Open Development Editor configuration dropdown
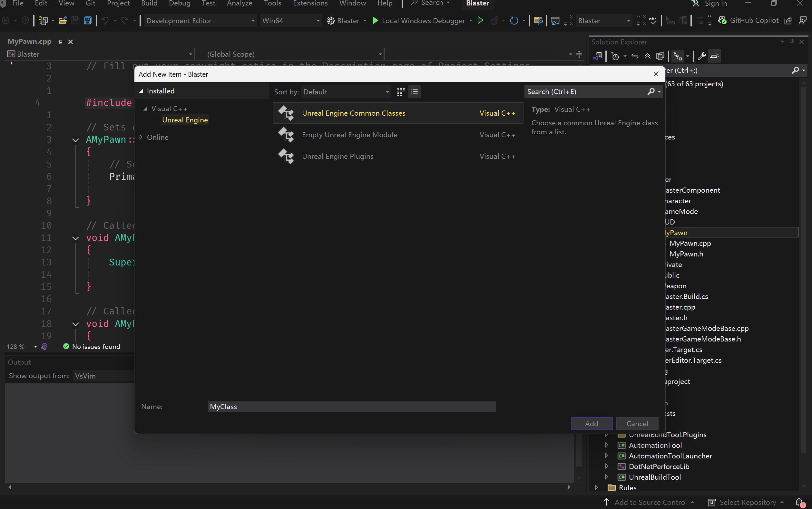The image size is (812, 509). point(200,21)
